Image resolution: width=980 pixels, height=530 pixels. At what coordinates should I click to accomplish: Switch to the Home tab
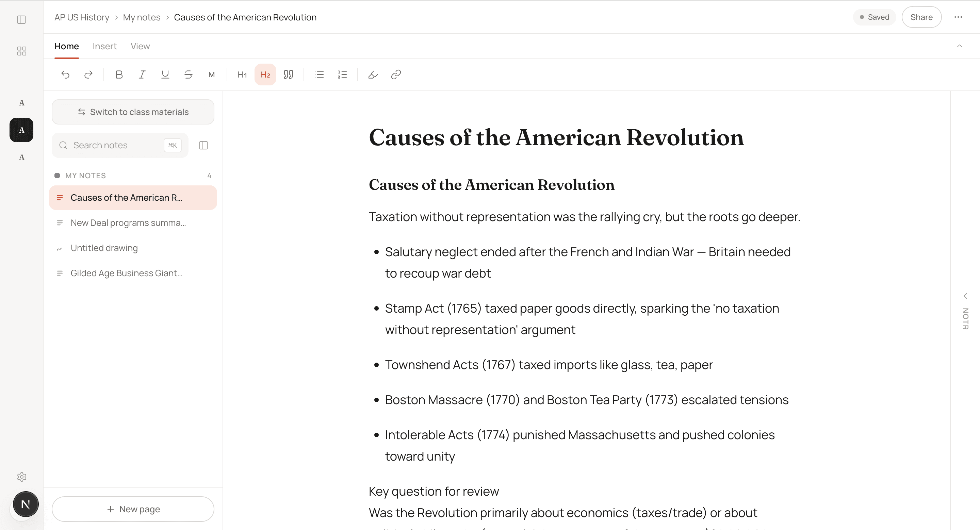pos(67,46)
